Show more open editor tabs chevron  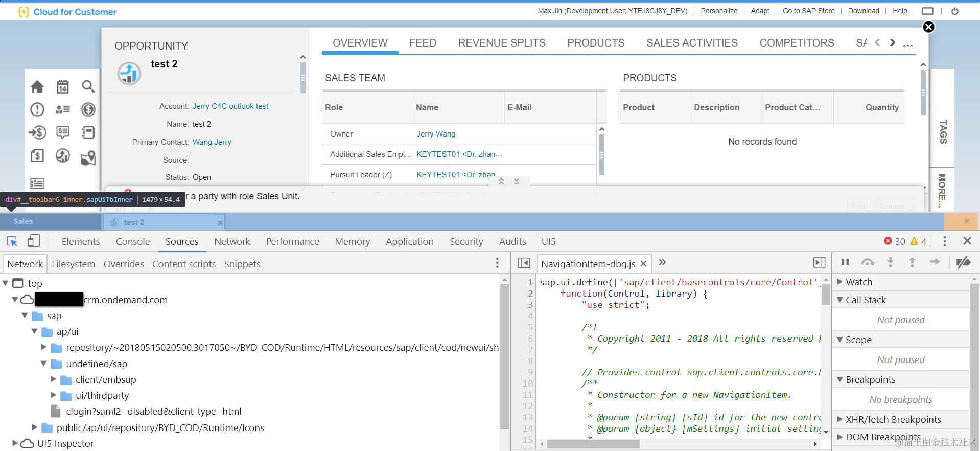662,262
